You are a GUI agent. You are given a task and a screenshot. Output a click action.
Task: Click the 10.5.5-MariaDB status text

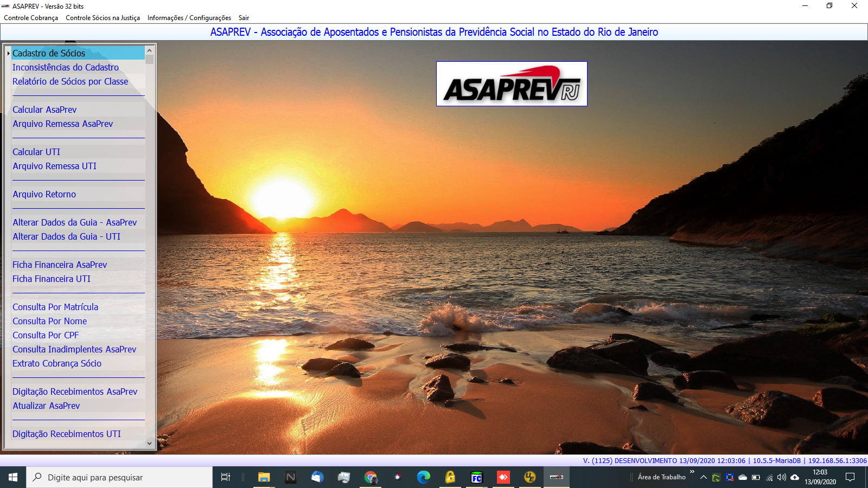777,460
